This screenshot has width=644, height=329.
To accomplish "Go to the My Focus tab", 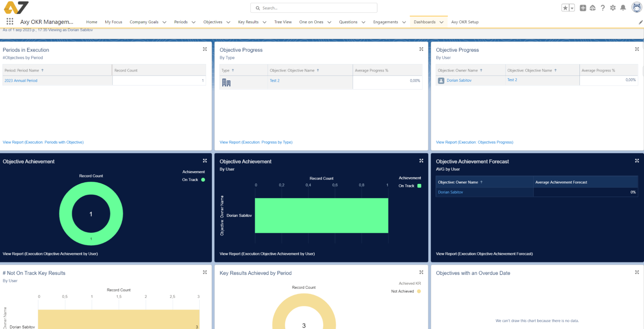I will (113, 22).
